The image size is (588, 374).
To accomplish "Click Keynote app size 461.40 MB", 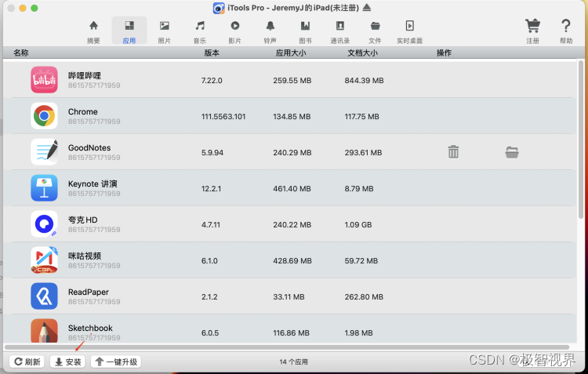I will pos(292,189).
